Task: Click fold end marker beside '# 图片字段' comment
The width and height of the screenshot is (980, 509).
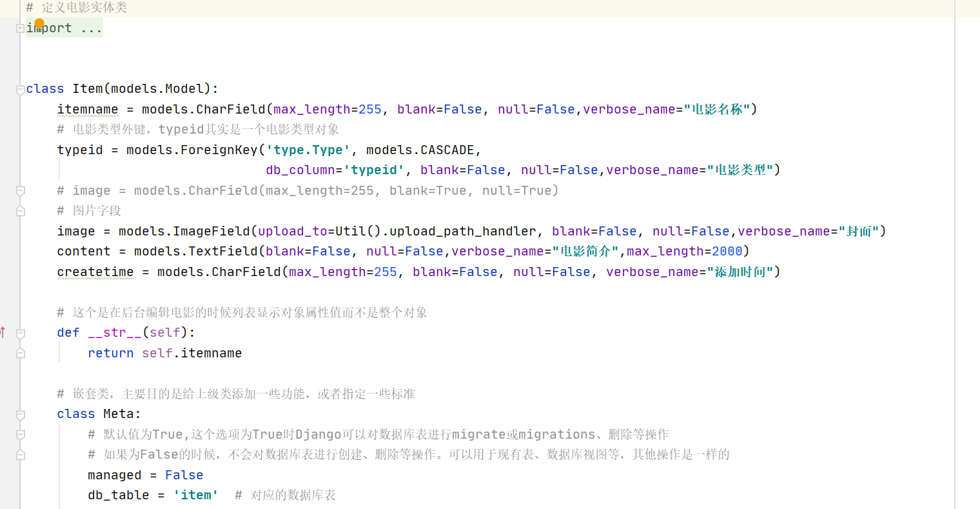Action: [x=20, y=211]
